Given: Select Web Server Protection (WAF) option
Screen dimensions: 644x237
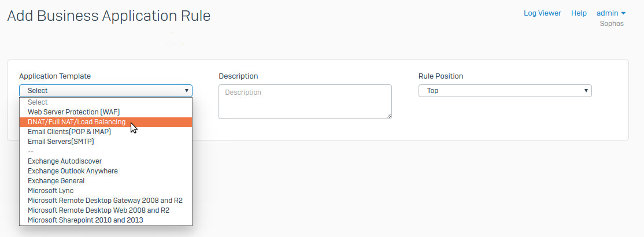Looking at the screenshot, I should 74,112.
